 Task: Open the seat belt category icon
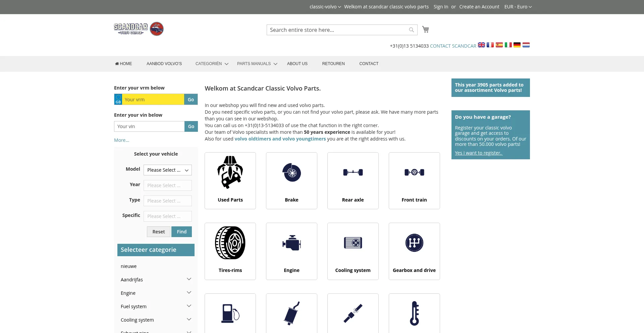point(353,313)
